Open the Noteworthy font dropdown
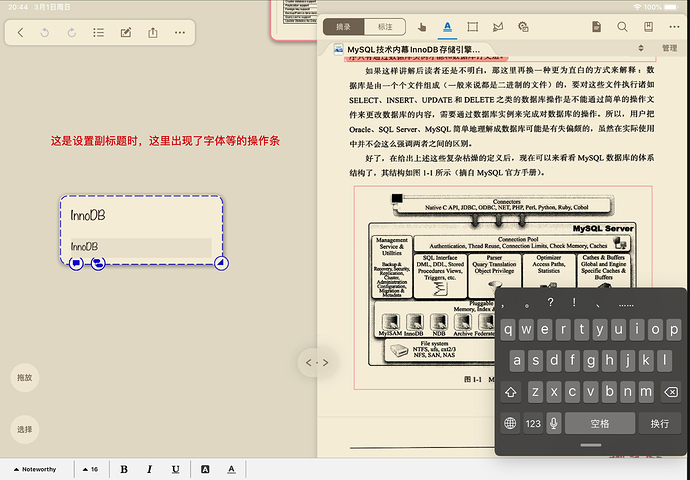The image size is (690, 480). click(x=35, y=469)
